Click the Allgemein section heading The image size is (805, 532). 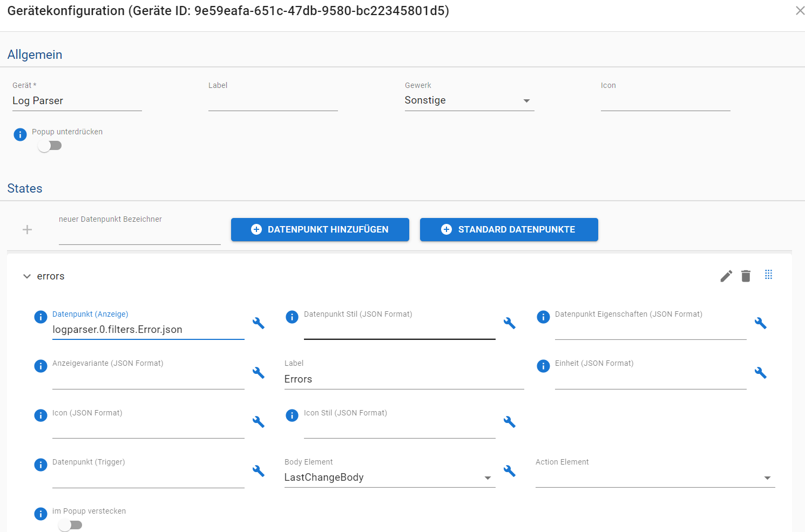35,54
